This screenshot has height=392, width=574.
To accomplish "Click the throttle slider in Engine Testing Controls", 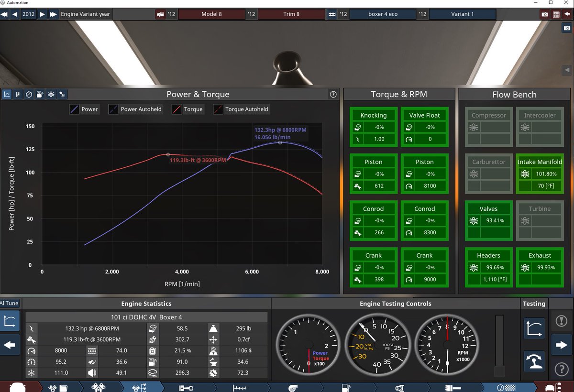I will pos(499,345).
